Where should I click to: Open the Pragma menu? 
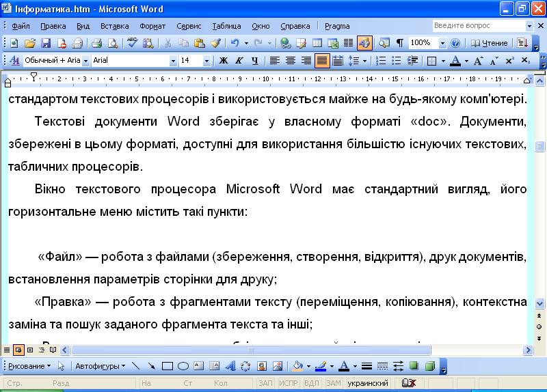coord(337,26)
